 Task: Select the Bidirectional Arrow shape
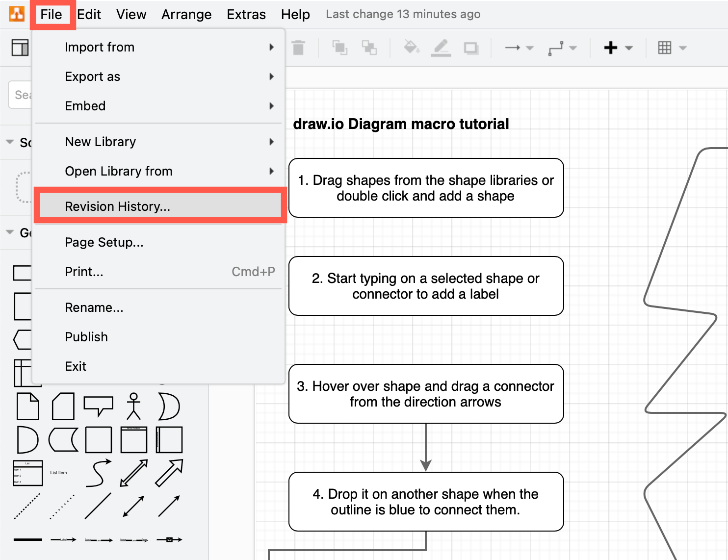pyautogui.click(x=133, y=472)
